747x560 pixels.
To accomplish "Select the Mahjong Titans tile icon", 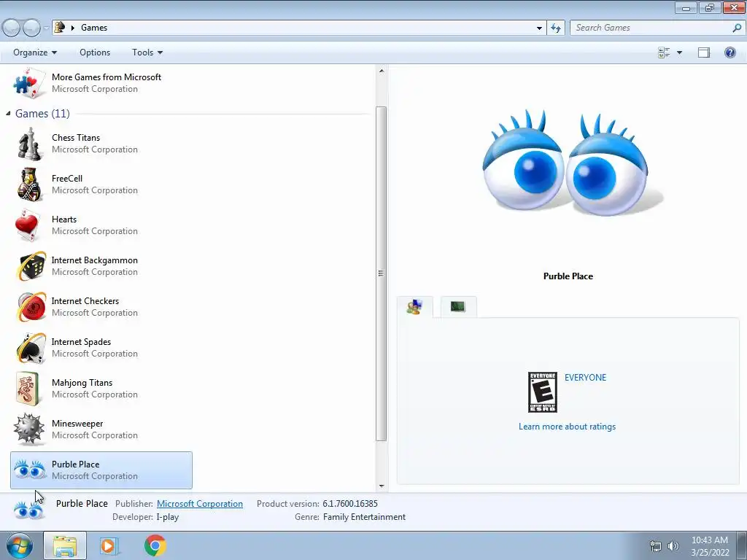I will (x=28, y=389).
